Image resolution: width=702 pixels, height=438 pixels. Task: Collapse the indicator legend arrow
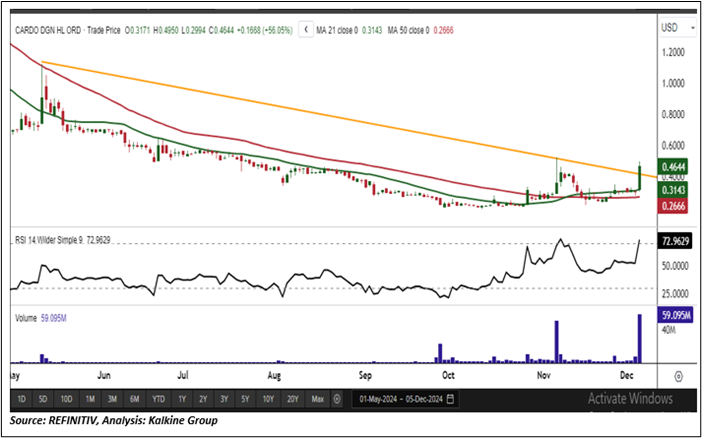[306, 30]
